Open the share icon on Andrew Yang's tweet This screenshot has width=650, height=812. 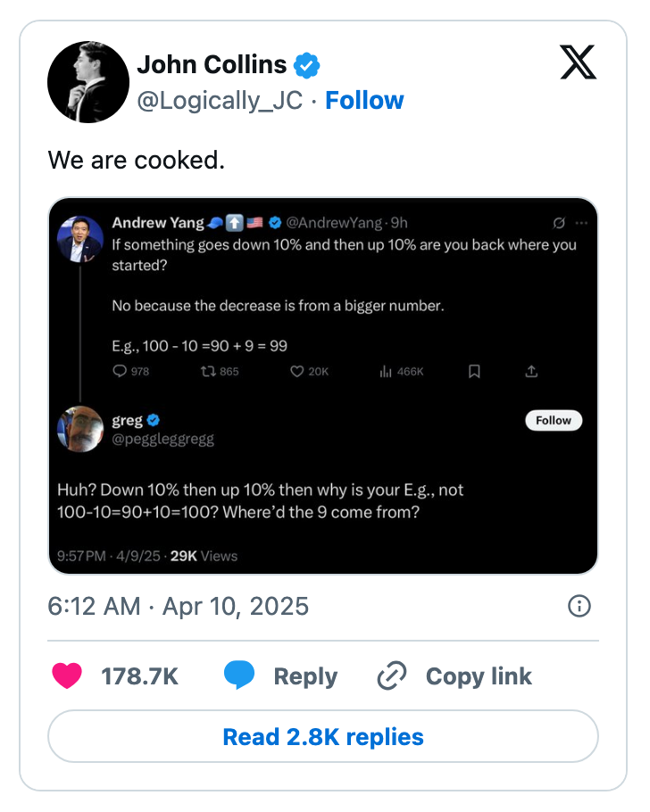click(x=531, y=371)
